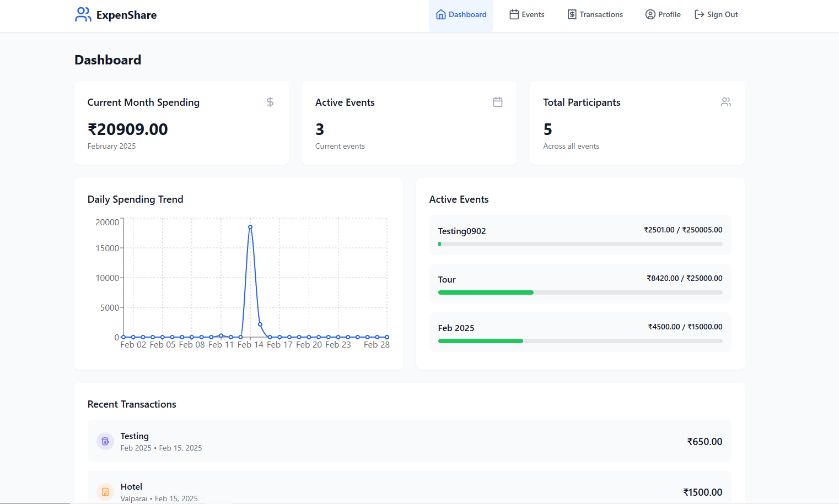This screenshot has width=839, height=504.
Task: Open the Transactions page
Action: tap(595, 15)
